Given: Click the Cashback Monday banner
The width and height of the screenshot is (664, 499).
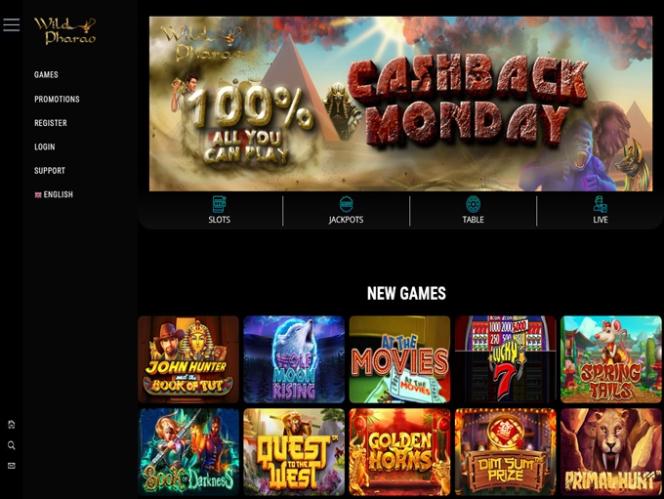Looking at the screenshot, I should [x=401, y=104].
